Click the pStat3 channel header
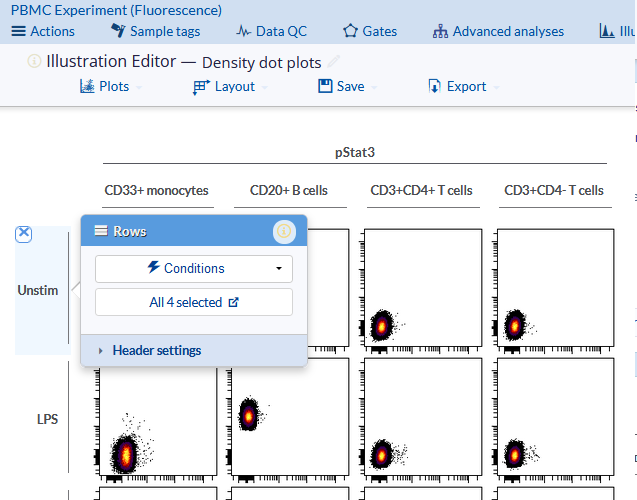The image size is (637, 500). point(354,152)
